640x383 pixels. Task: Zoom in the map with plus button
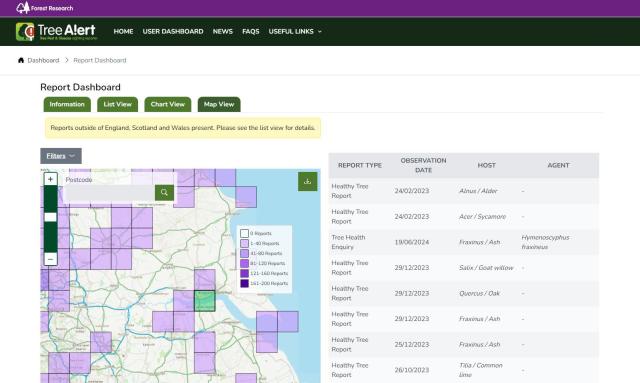[51, 179]
